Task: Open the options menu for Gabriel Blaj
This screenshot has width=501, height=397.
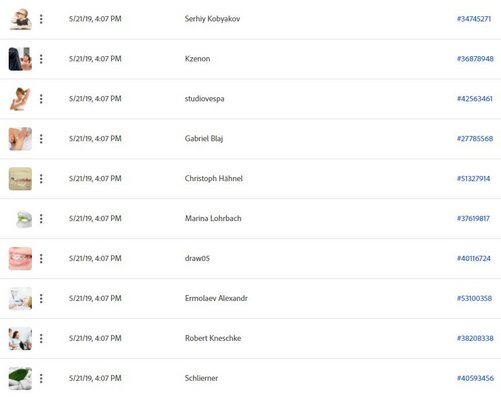Action: [41, 139]
